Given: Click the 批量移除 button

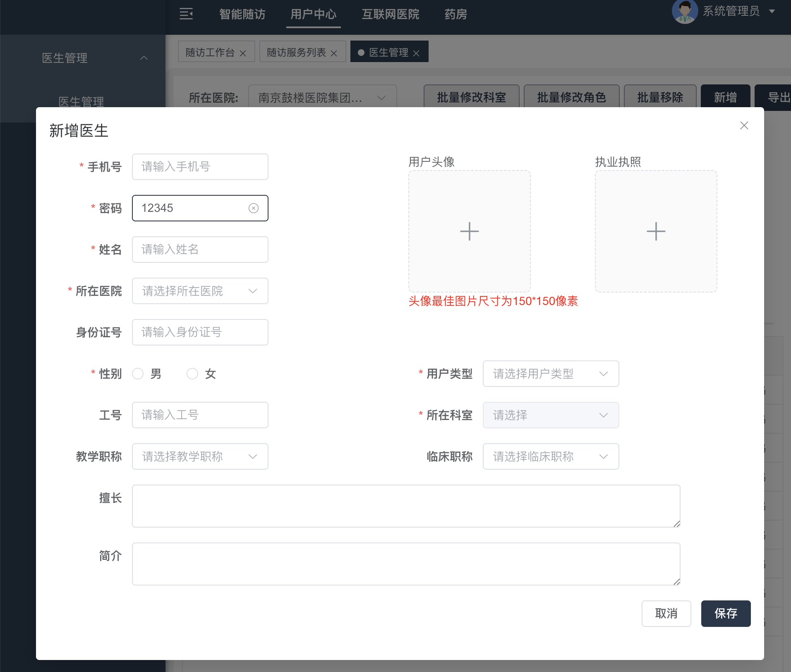Looking at the screenshot, I should pyautogui.click(x=660, y=97).
